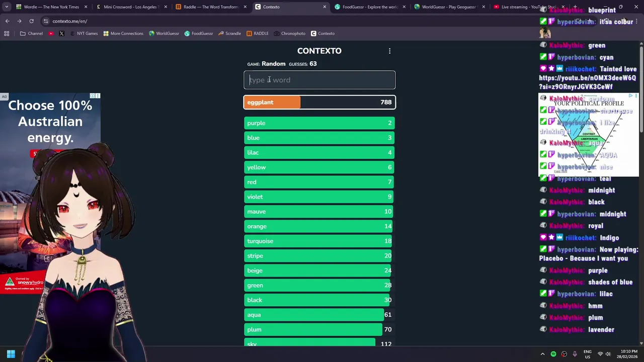Screen dimensions: 644x362
Task: Click the 'aqua' guess row
Action: 319,315
